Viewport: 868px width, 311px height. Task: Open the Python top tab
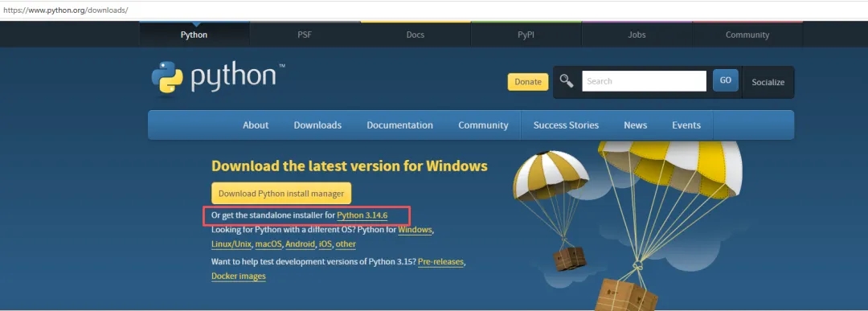[194, 35]
